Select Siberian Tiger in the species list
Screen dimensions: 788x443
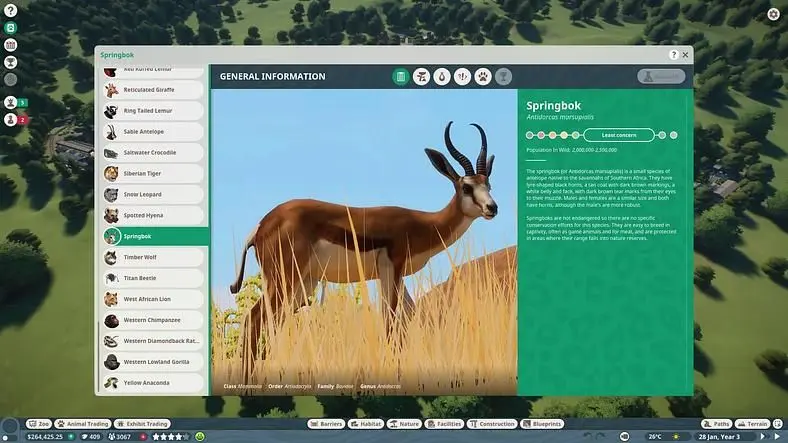point(153,174)
